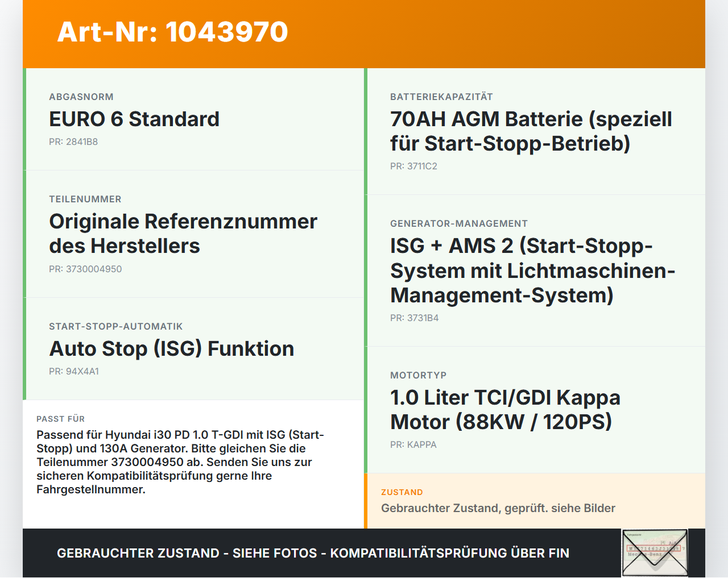Select the START-STOPP-AUTOMATIK label
Image resolution: width=728 pixels, height=578 pixels.
click(116, 326)
